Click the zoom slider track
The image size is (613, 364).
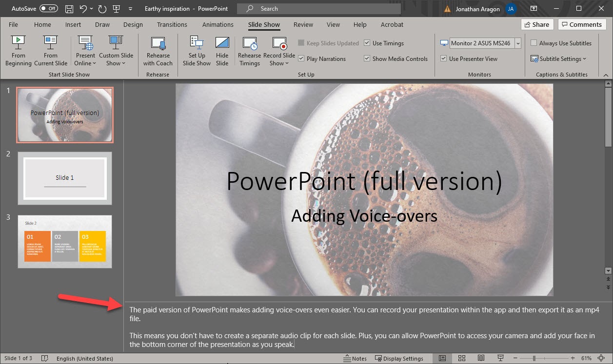[x=543, y=358]
